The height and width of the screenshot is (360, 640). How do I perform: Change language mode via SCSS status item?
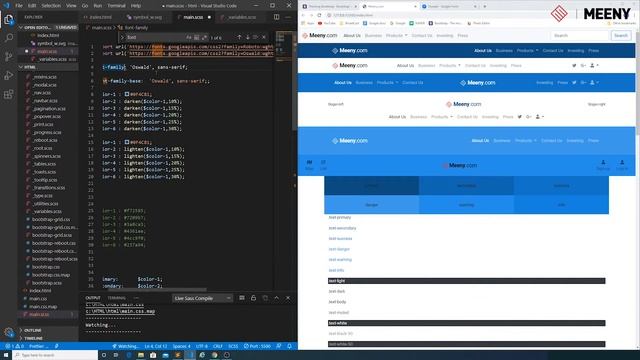(233, 346)
